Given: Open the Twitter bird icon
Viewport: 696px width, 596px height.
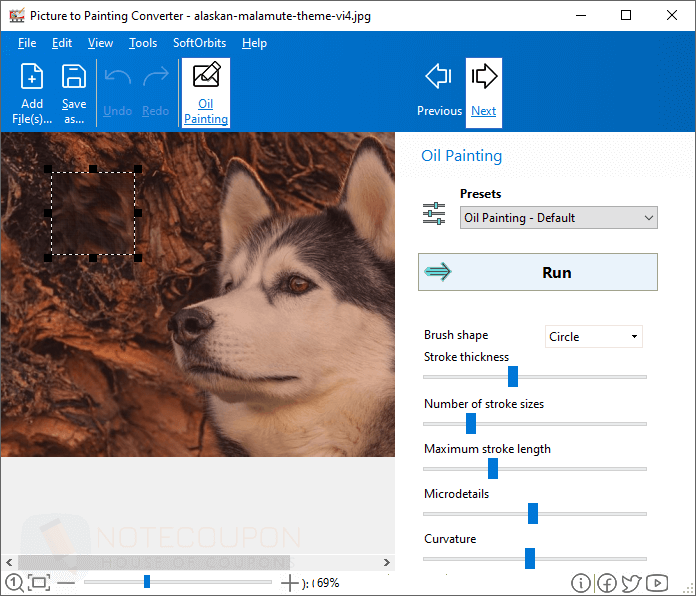Looking at the screenshot, I should [631, 583].
